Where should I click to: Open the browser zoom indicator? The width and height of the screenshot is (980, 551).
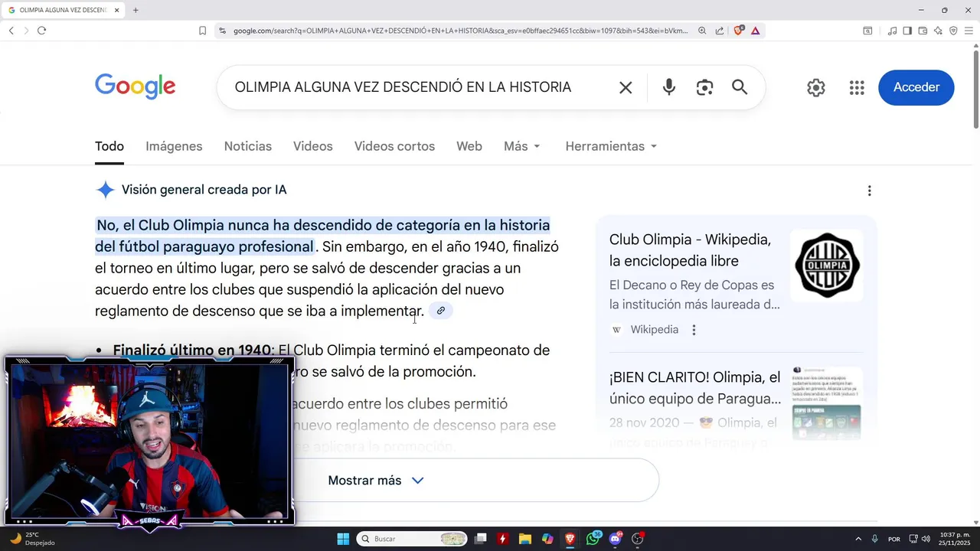pos(702,31)
